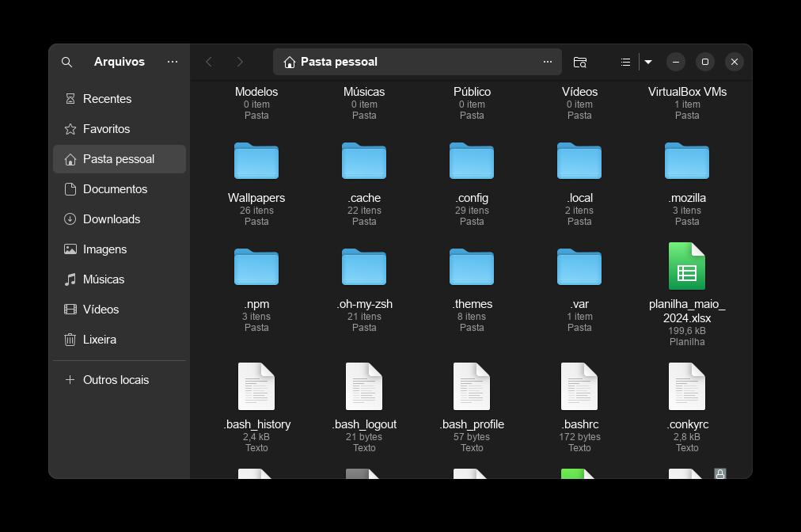Select the Wallpapers folder
Viewport: 801px width, 532px height.
(256, 161)
